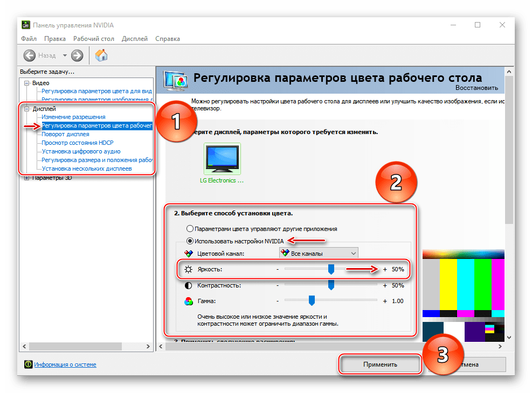
Task: Open the Back history dropdown arrow
Action: coord(65,55)
